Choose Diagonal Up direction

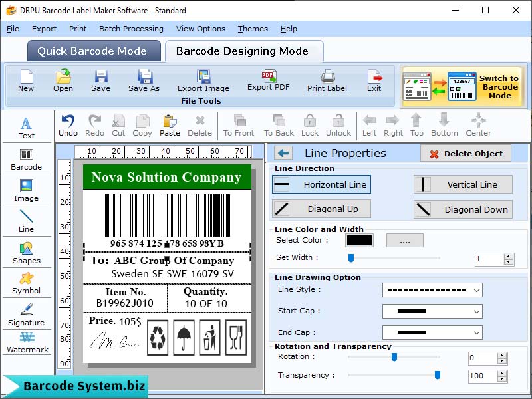coord(321,209)
